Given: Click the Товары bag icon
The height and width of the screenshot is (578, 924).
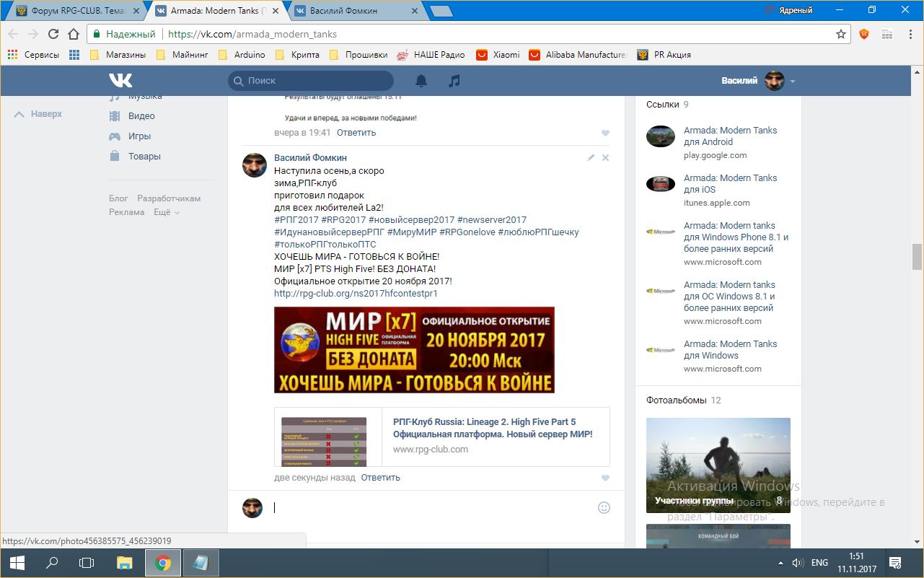Looking at the screenshot, I should coord(115,156).
